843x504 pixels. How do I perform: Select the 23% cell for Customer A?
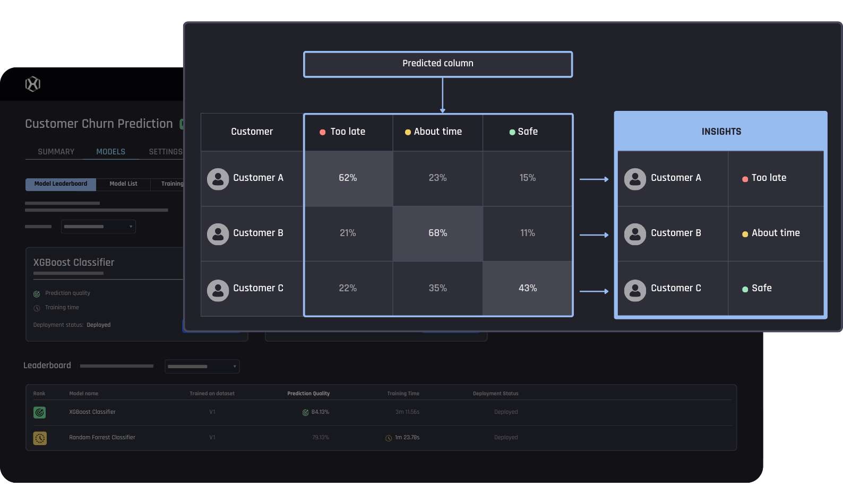pos(438,178)
